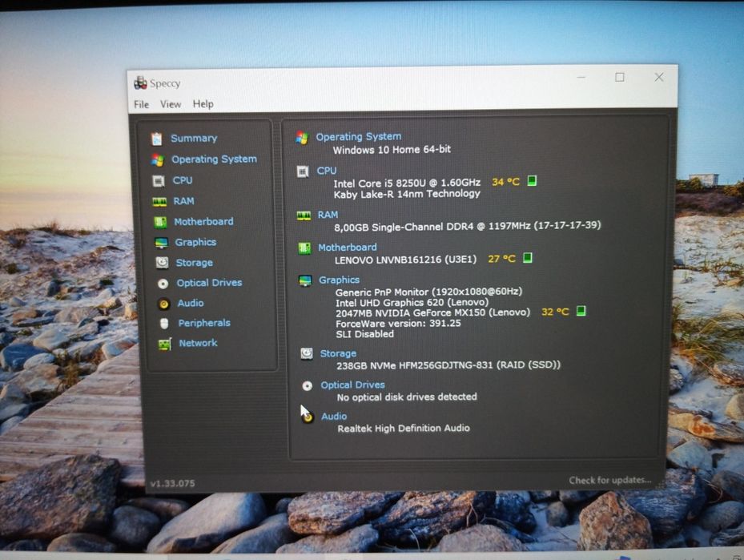Click RAM heading in summary pane
Screen dimensions: 744x560
tap(328, 215)
